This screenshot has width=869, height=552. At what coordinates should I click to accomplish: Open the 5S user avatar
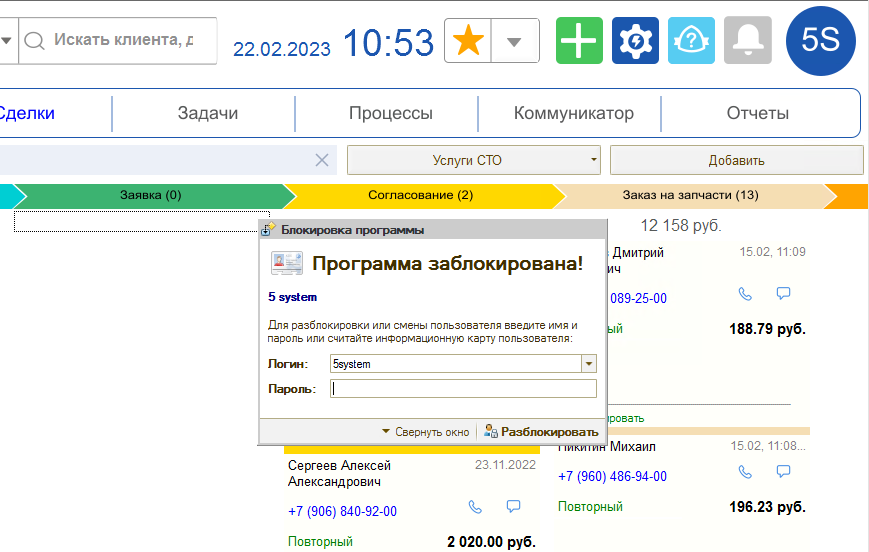click(x=820, y=40)
